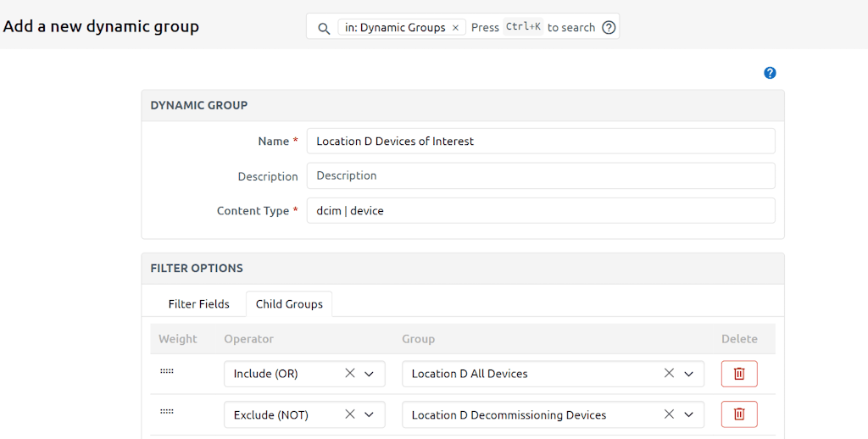
Task: Clear Location D Decommissioning Devices group selection
Action: pyautogui.click(x=669, y=414)
